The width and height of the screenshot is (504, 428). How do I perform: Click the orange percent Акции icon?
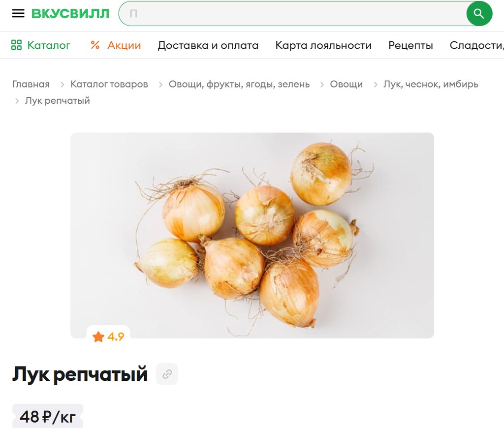click(95, 45)
